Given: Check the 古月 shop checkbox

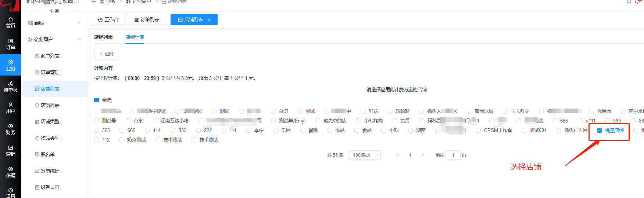Looking at the screenshot, I should [x=395, y=121].
